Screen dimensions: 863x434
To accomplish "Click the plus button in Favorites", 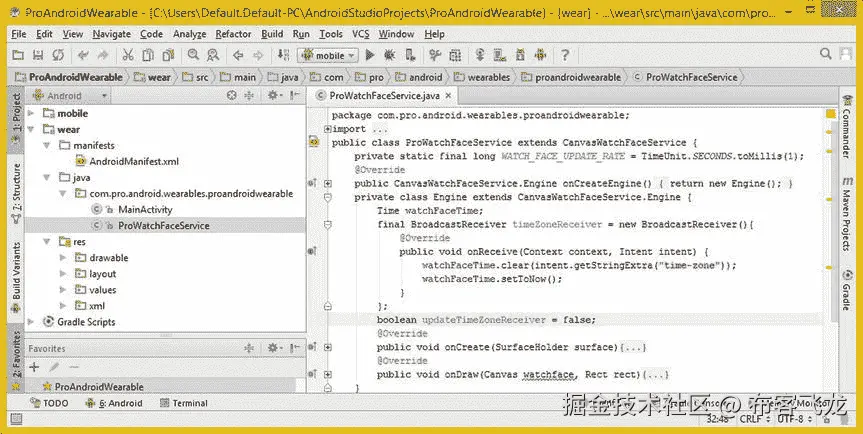I will tap(34, 367).
